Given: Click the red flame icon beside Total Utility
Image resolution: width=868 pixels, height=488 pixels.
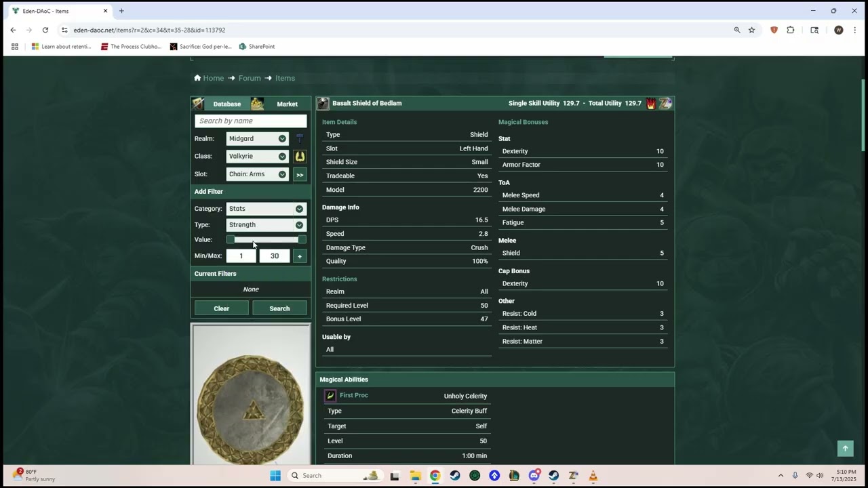Looking at the screenshot, I should pos(651,104).
